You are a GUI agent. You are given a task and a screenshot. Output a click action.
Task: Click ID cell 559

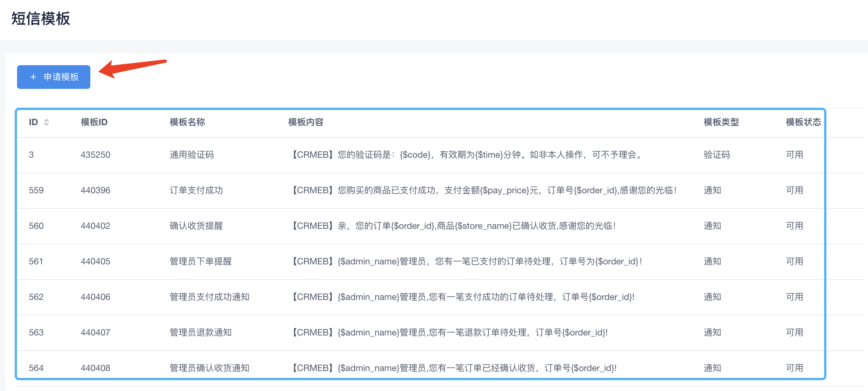36,190
